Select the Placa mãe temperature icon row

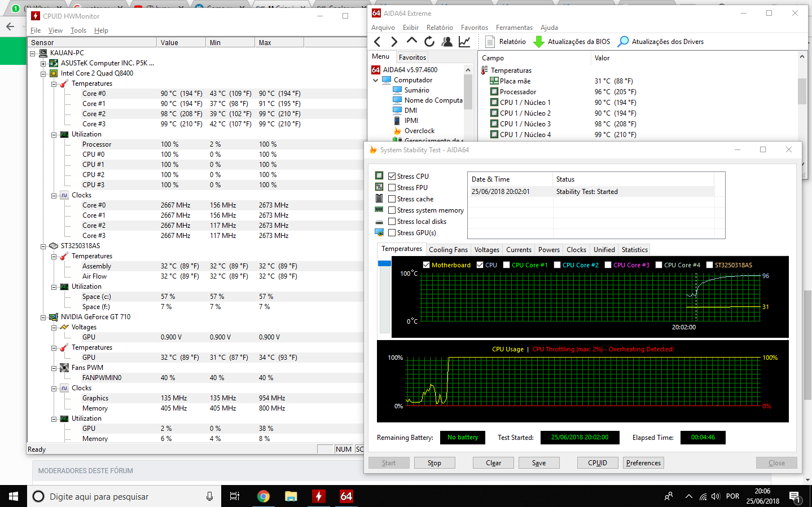pyautogui.click(x=494, y=81)
